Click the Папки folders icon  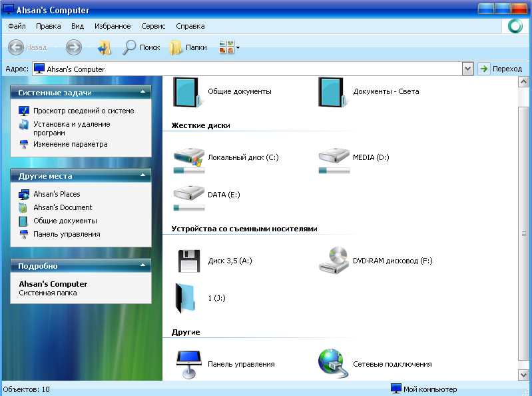click(175, 47)
